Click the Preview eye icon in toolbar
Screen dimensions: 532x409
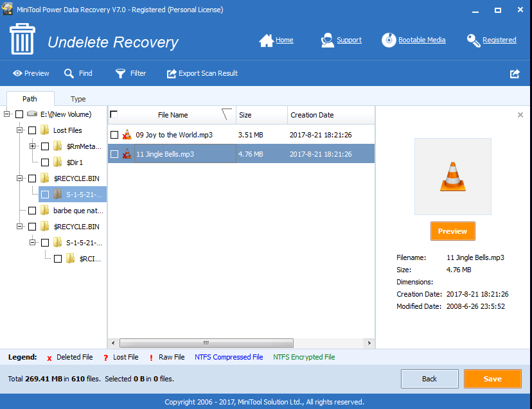click(x=17, y=73)
